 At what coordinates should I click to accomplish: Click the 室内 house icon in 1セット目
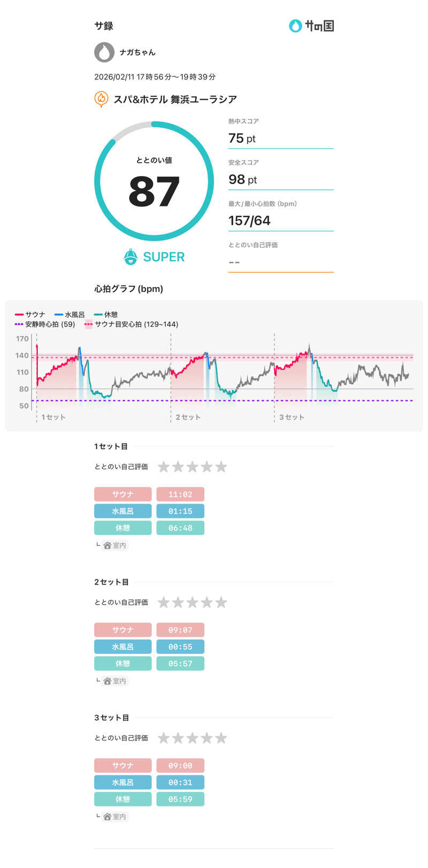tap(108, 545)
